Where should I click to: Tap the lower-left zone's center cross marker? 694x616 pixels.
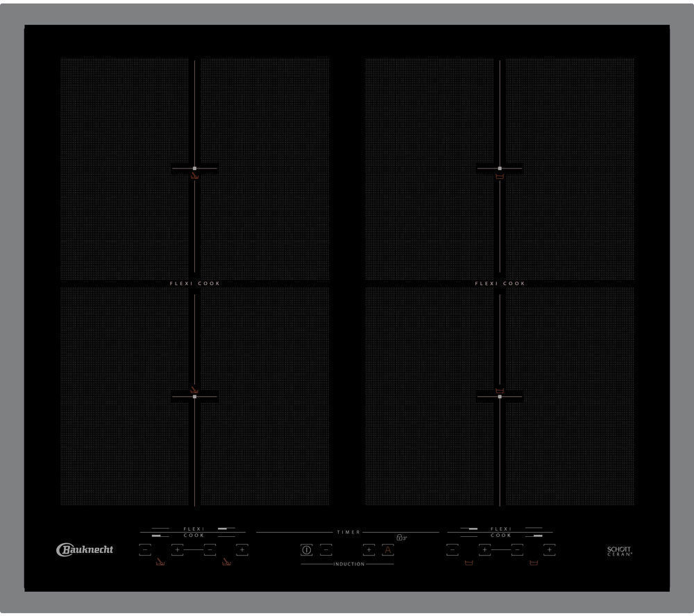[195, 397]
